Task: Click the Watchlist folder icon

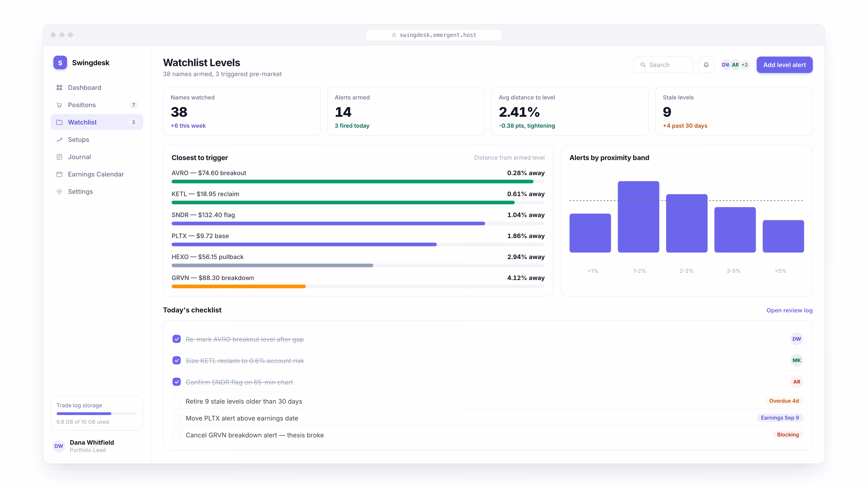Action: [x=59, y=122]
